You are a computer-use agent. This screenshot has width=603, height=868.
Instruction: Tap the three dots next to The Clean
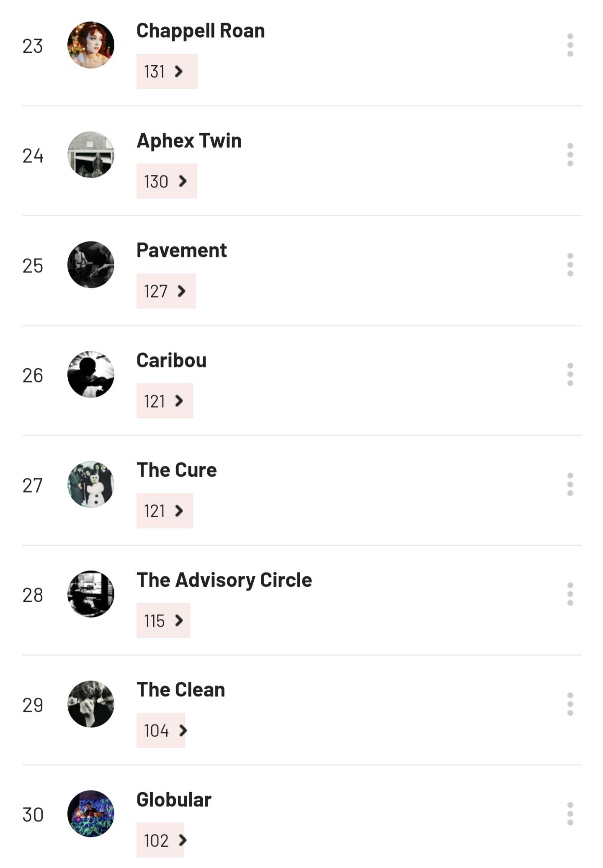click(x=570, y=704)
